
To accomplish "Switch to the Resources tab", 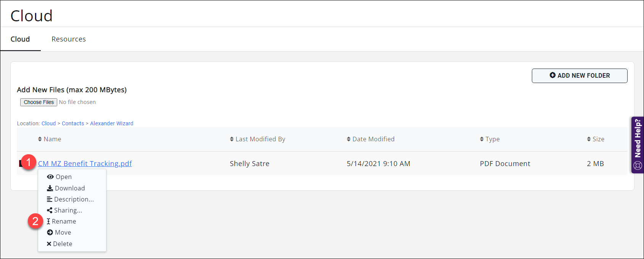I will pos(69,39).
